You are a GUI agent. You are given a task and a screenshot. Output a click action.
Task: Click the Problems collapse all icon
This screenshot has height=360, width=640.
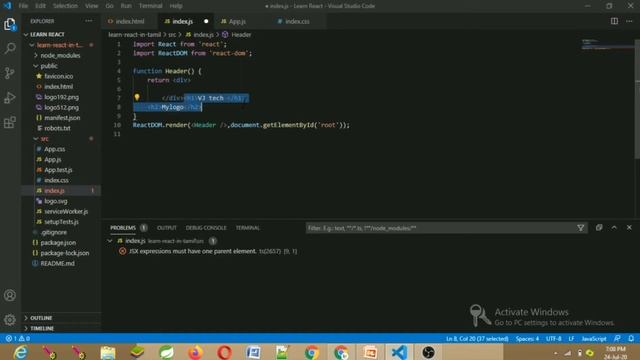[x=599, y=227]
